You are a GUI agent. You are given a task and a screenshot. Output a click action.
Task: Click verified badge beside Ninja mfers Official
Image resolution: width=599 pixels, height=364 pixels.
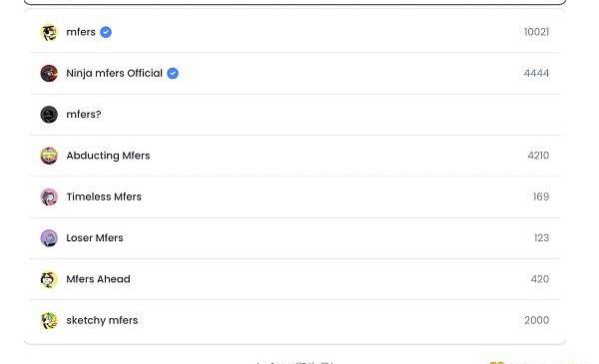pos(173,73)
